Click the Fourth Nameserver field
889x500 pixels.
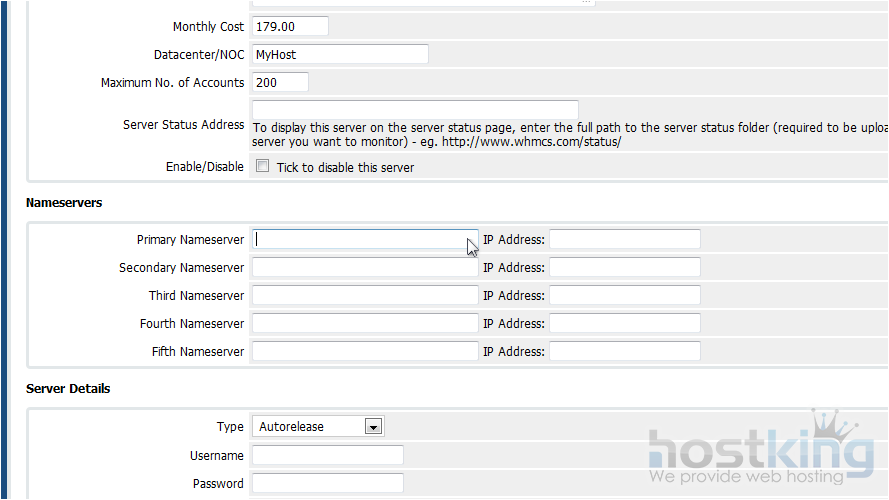click(x=365, y=324)
